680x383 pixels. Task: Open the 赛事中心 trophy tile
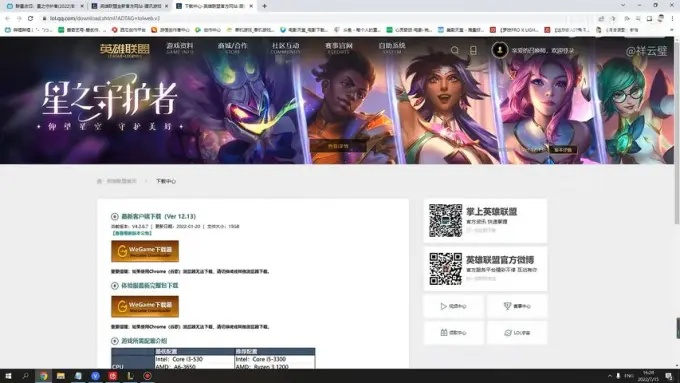click(517, 306)
